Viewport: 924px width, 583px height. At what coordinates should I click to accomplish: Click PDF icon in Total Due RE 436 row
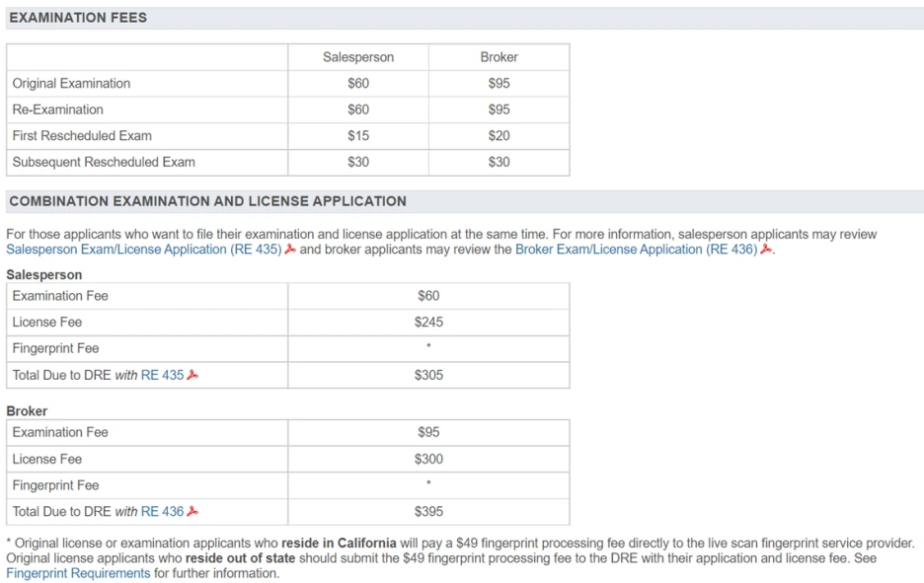[192, 511]
